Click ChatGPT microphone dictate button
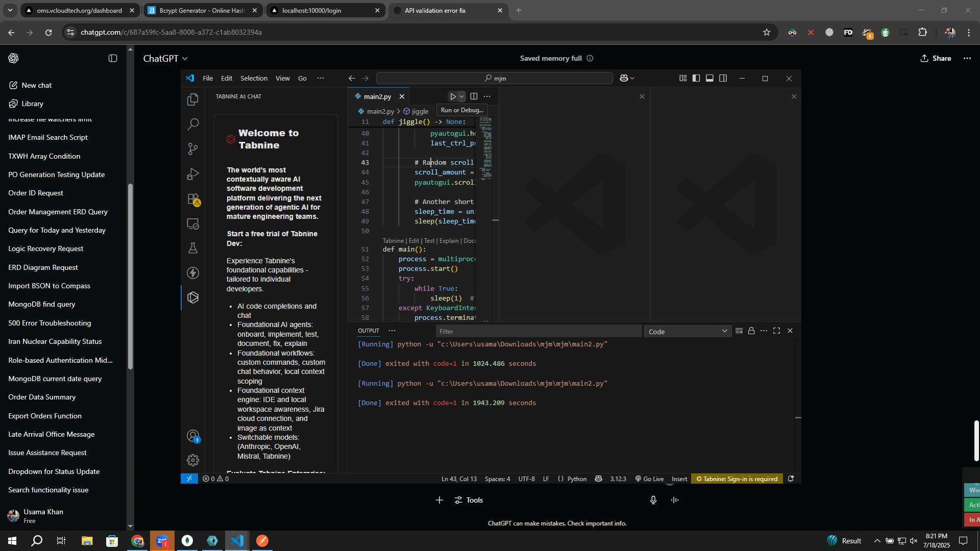This screenshot has height=551, width=980. 653,500
